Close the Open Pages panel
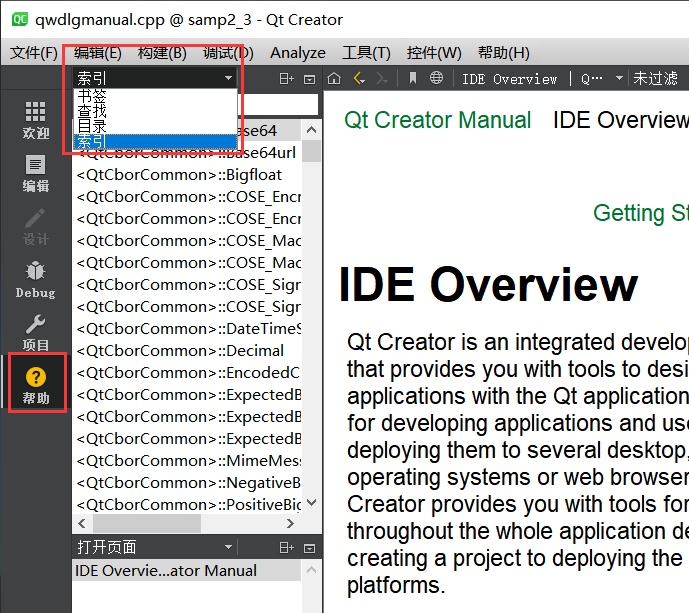689x613 pixels. point(309,548)
